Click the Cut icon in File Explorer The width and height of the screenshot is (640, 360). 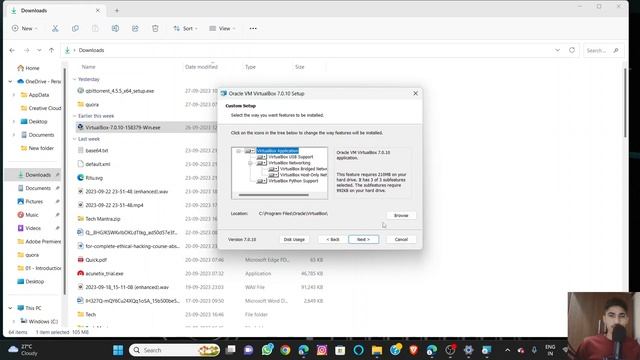55,29
